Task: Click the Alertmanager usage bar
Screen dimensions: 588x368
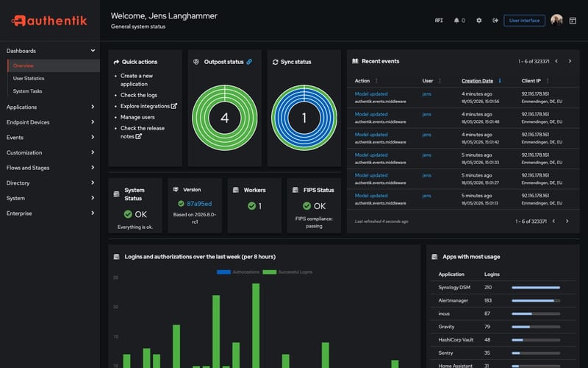Action: pyautogui.click(x=536, y=301)
